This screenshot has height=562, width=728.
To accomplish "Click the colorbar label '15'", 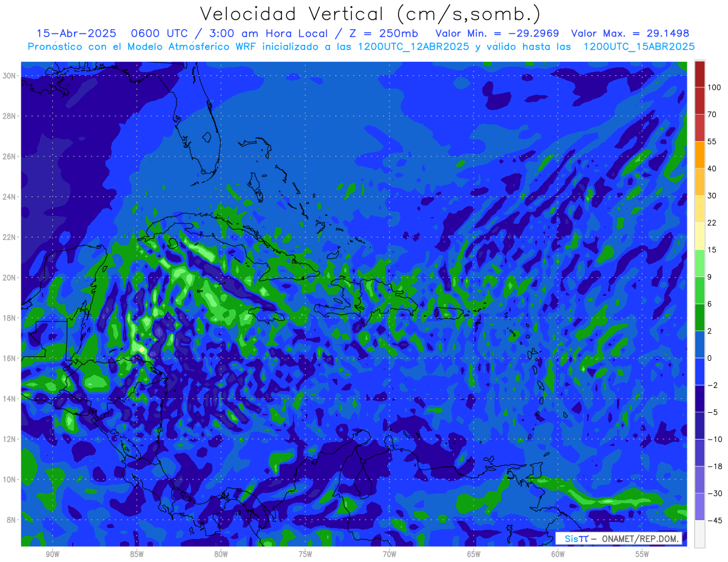I will (x=712, y=250).
